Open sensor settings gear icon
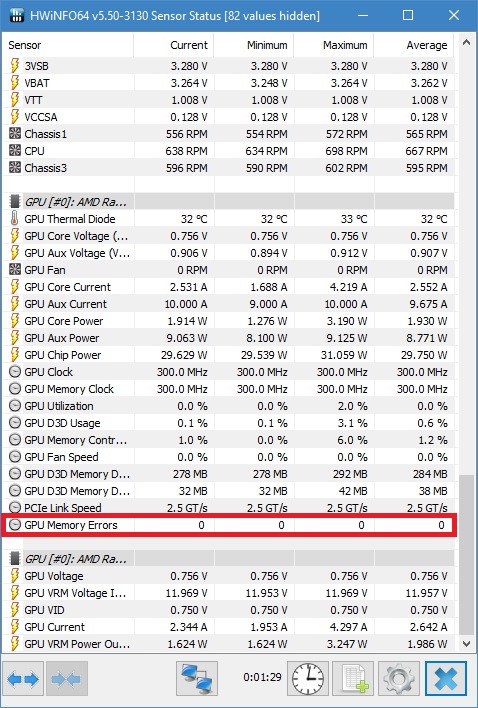478x708 pixels. pos(399,679)
